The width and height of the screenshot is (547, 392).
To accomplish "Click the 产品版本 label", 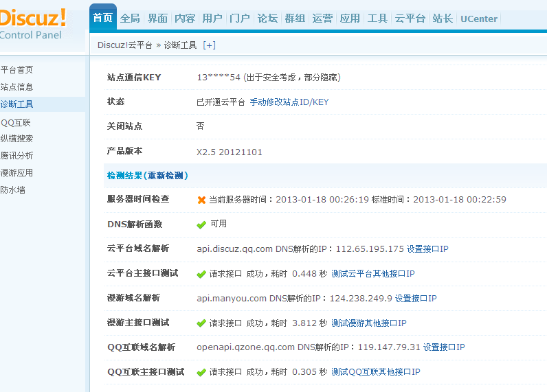I will (124, 151).
